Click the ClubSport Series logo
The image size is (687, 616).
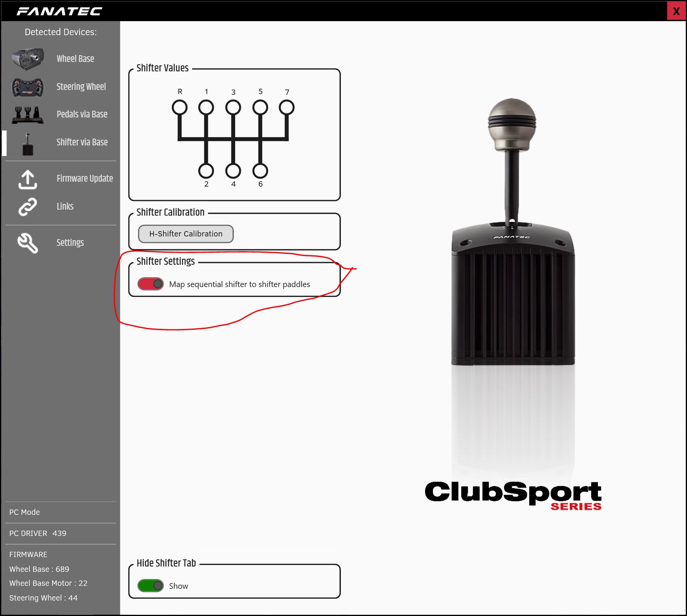pos(513,495)
